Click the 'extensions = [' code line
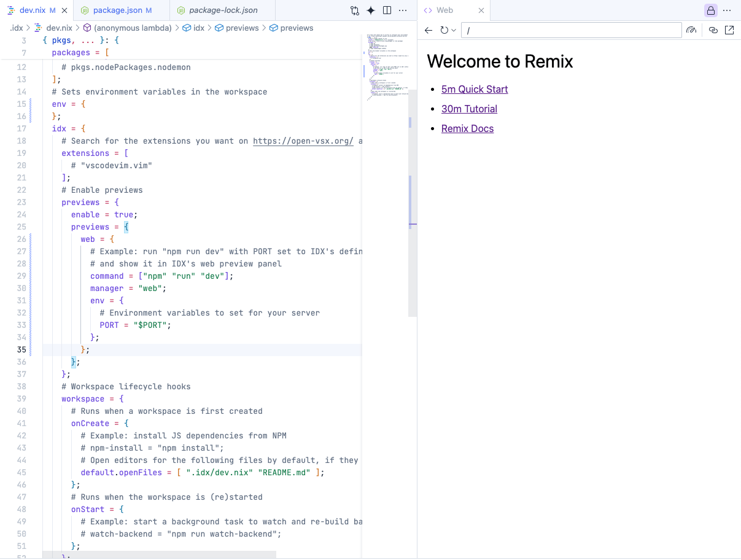 [95, 153]
